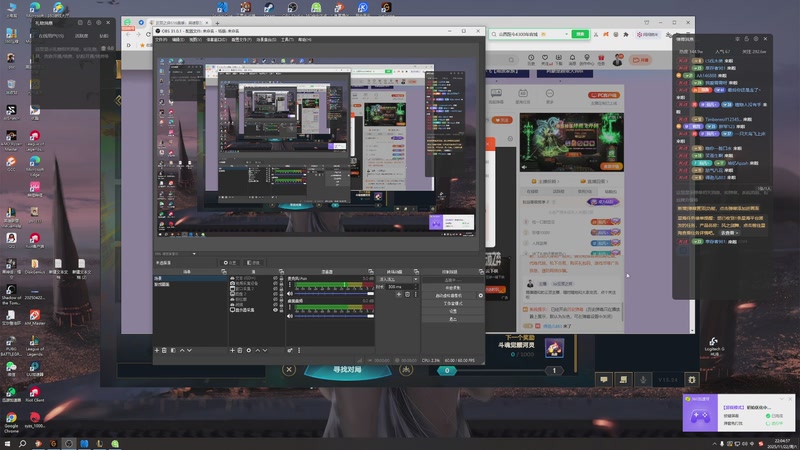
Task: Open scene filters in Scenes toolbar
Action: [x=173, y=351]
